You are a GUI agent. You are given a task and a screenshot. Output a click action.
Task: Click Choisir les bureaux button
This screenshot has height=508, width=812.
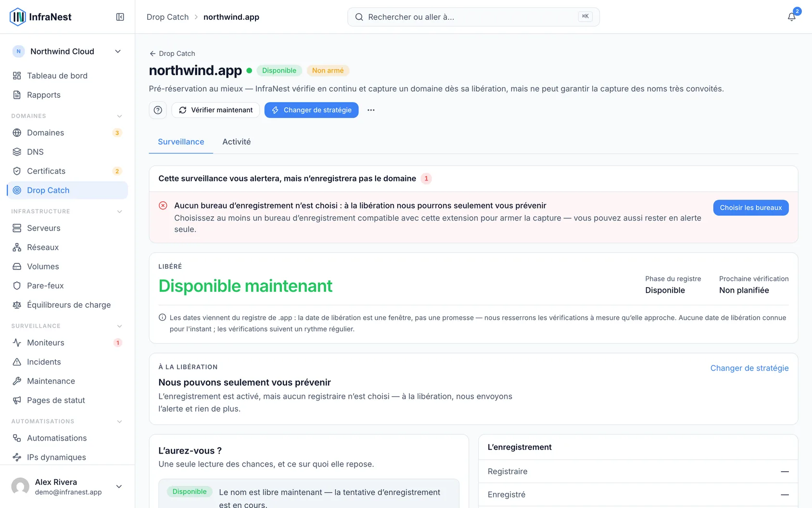(x=751, y=208)
